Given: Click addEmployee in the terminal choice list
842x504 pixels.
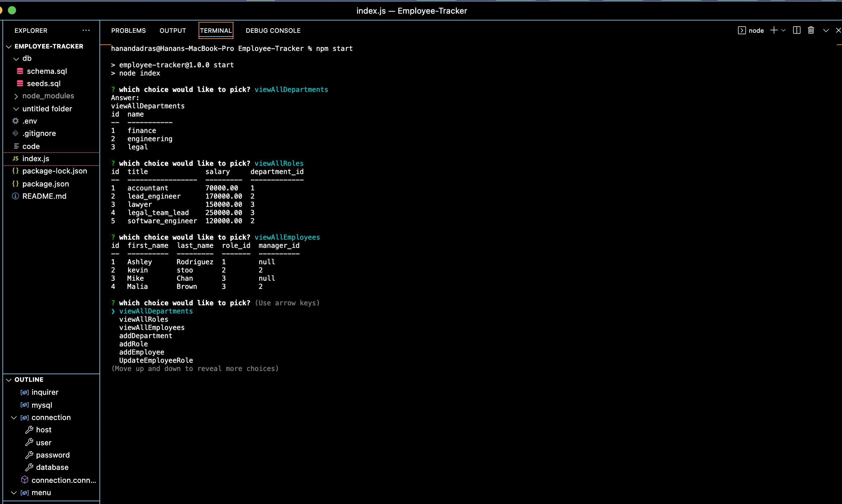Looking at the screenshot, I should [141, 352].
